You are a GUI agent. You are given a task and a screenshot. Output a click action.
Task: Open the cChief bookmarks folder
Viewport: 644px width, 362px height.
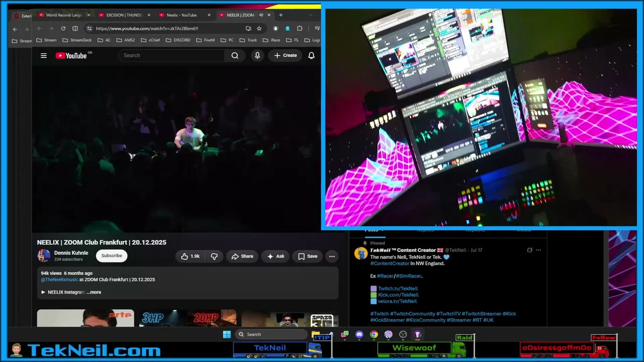(x=150, y=40)
